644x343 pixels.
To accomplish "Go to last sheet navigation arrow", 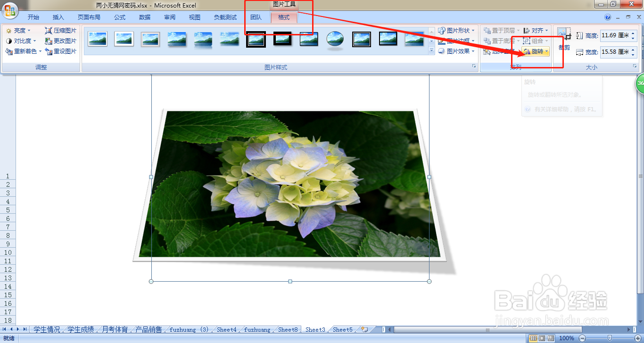I will [x=25, y=329].
